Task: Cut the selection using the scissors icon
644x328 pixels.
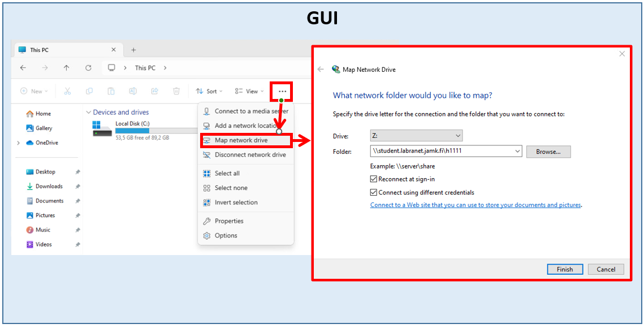Action: pos(67,91)
